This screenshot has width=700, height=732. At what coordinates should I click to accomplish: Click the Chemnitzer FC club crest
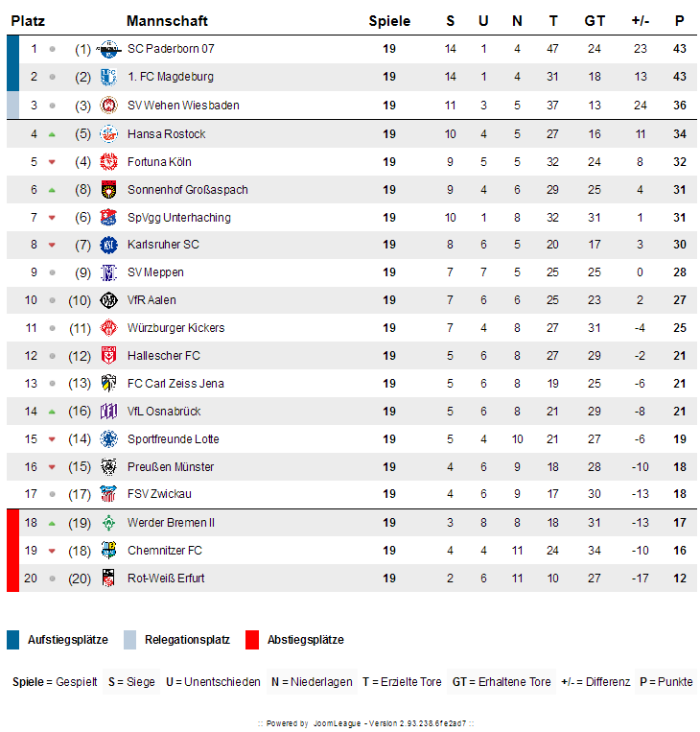pos(108,551)
